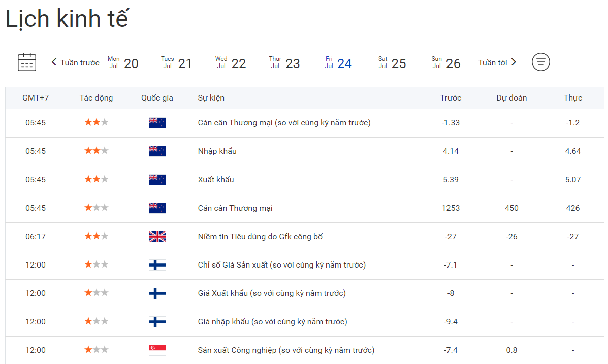Switch to Wed Jul 22 tab
The image size is (608, 364).
click(x=231, y=63)
